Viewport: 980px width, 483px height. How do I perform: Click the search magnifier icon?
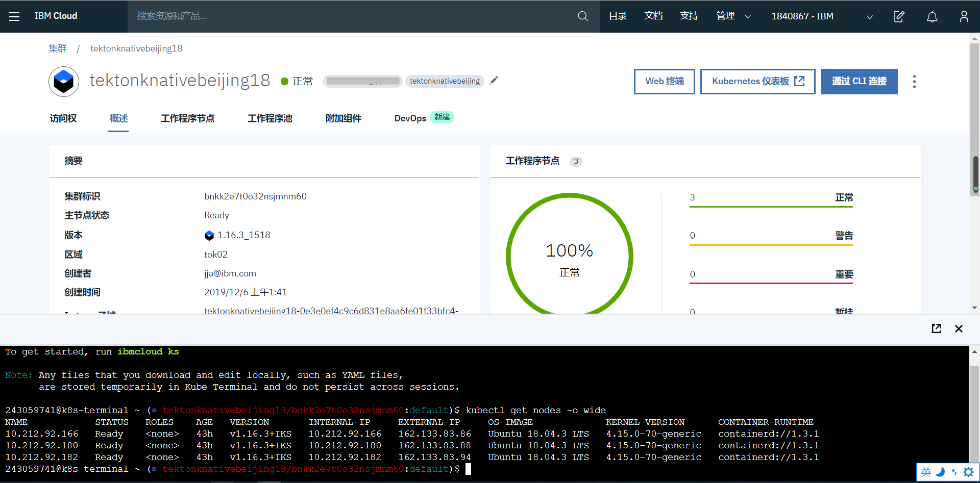coord(583,16)
